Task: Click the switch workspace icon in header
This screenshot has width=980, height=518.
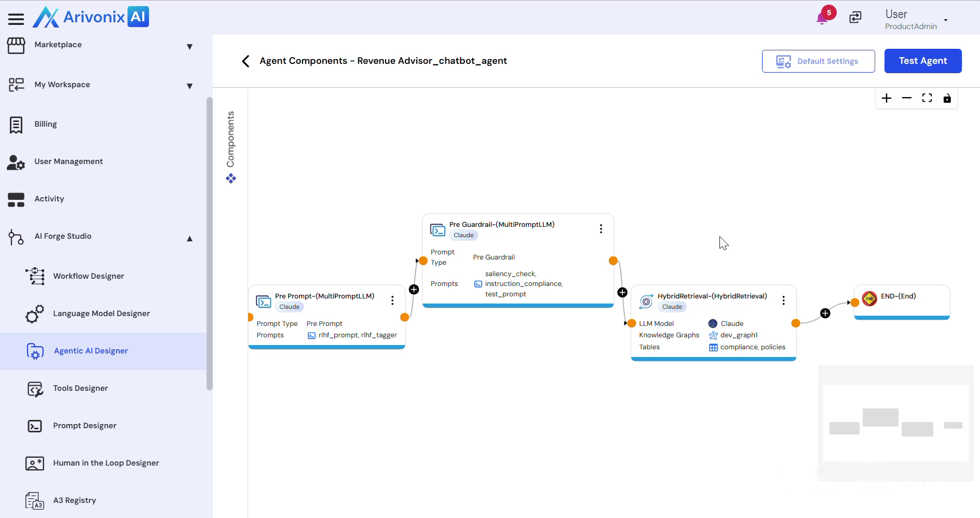Action: [855, 18]
